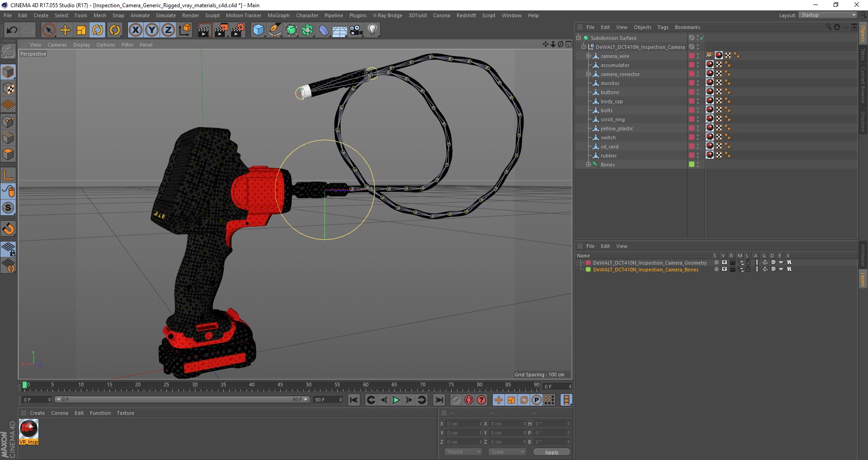868x460 pixels.
Task: Add a Floor object from the toolbar
Action: click(340, 30)
